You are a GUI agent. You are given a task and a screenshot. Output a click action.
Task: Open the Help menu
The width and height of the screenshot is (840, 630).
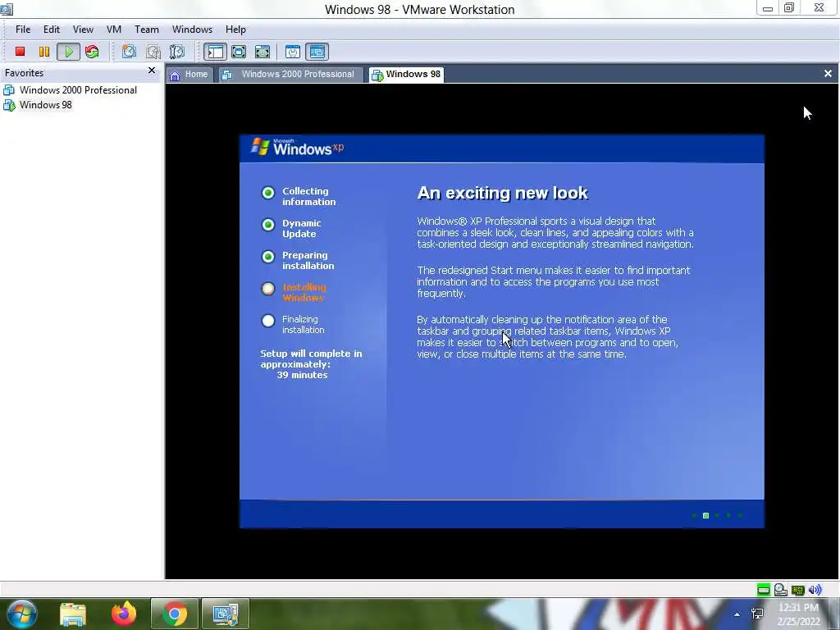[x=235, y=30]
